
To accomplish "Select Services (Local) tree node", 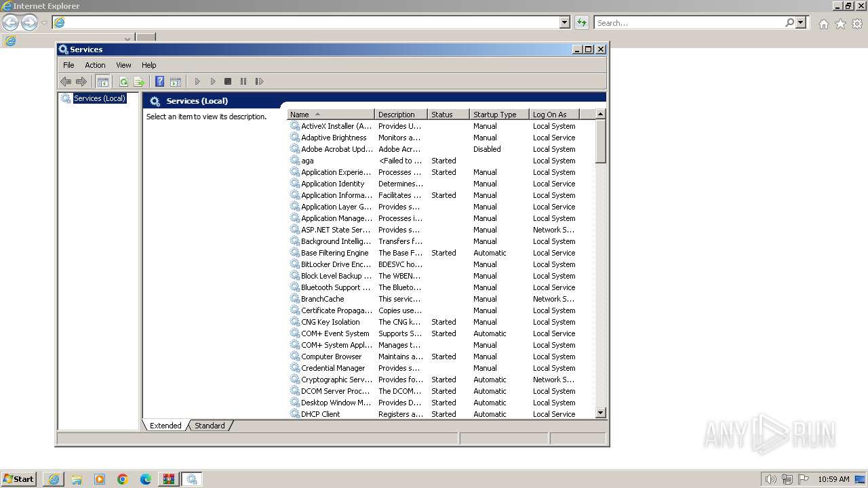I will (x=100, y=98).
